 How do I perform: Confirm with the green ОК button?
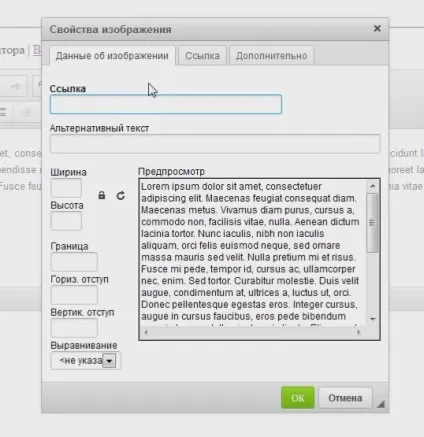(298, 398)
